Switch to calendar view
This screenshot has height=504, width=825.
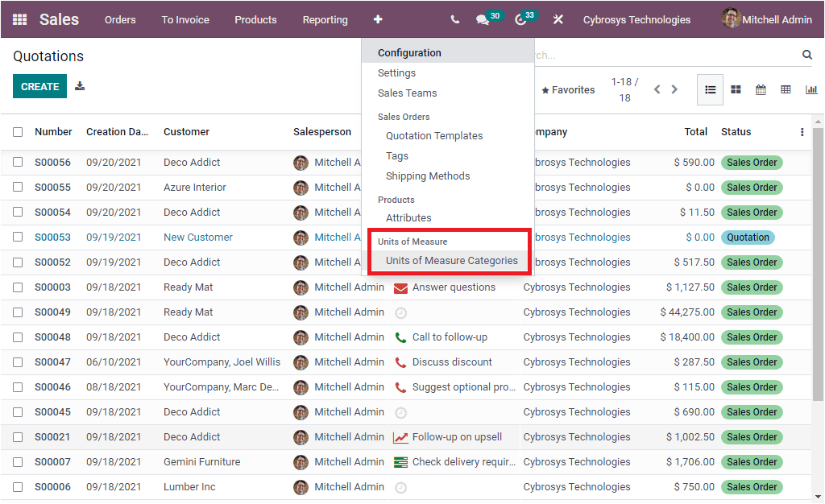[x=761, y=89]
